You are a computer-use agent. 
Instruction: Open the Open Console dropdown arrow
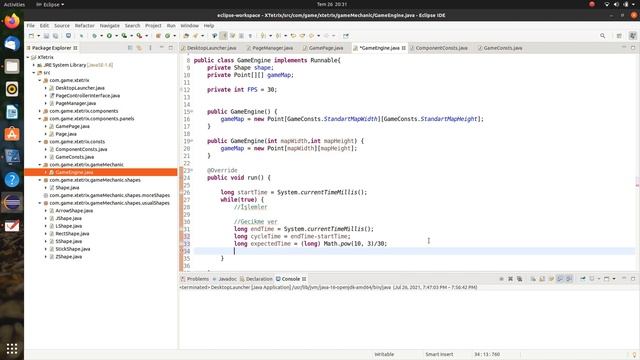click(613, 279)
